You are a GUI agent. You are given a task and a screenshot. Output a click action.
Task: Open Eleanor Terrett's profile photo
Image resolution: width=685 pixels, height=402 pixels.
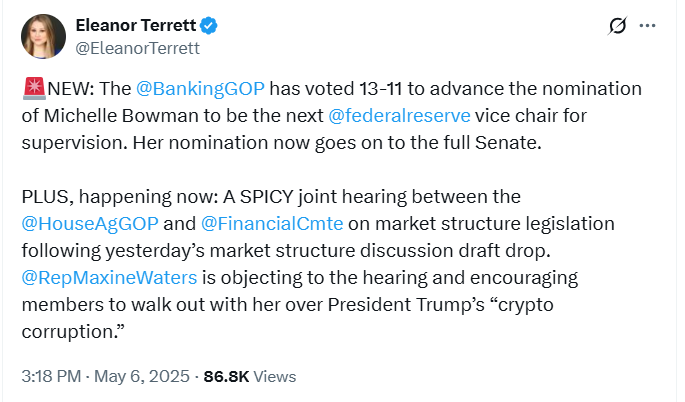pyautogui.click(x=43, y=34)
